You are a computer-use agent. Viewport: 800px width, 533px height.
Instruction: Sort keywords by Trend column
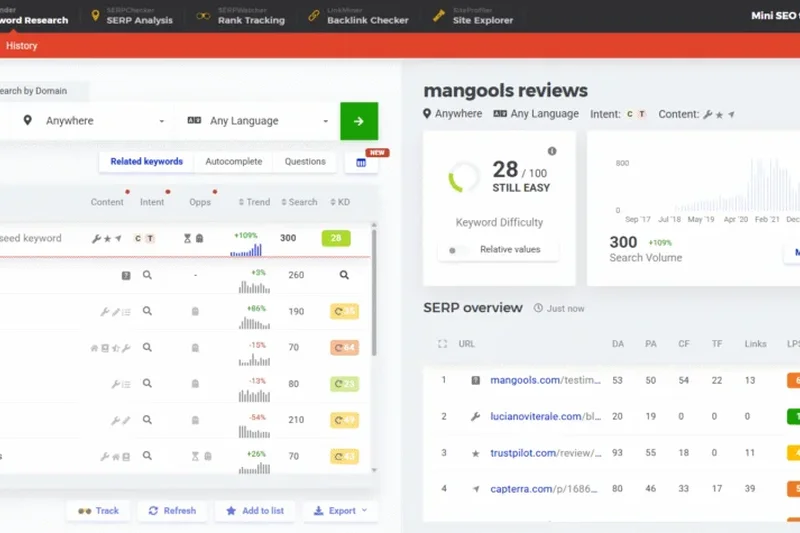254,202
